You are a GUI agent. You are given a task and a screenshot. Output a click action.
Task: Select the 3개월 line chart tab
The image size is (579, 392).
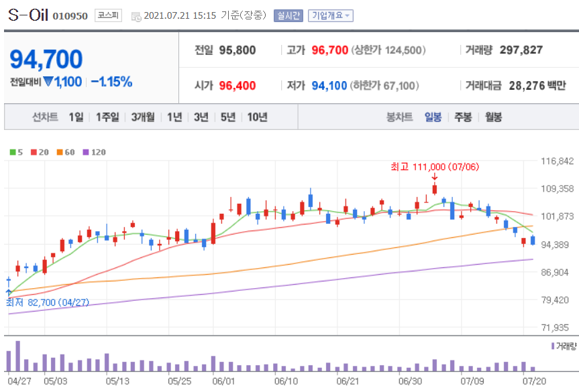pyautogui.click(x=143, y=117)
